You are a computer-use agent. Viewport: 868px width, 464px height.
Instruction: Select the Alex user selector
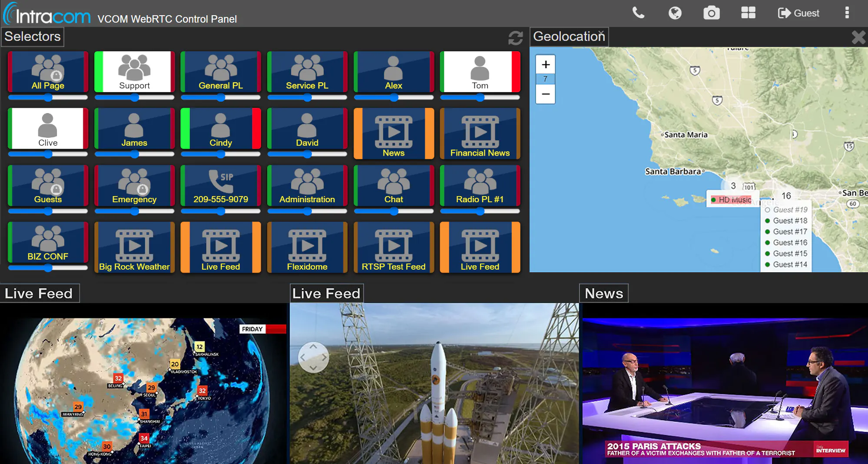394,72
